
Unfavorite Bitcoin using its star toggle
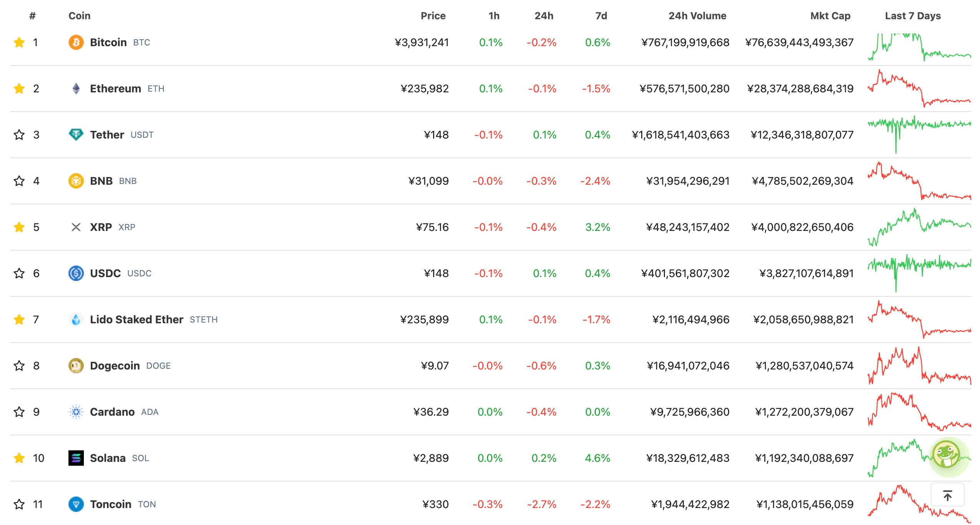[x=19, y=42]
